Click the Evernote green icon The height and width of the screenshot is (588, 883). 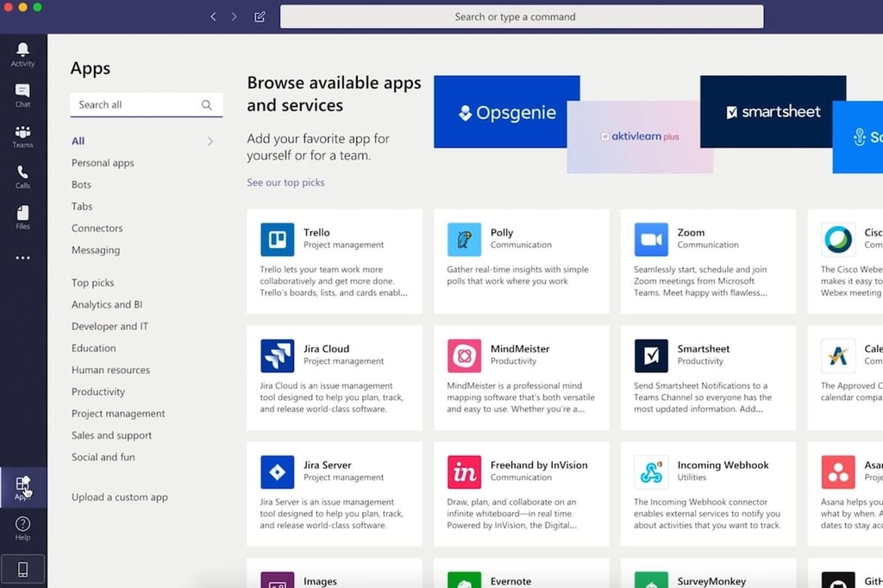click(x=464, y=579)
